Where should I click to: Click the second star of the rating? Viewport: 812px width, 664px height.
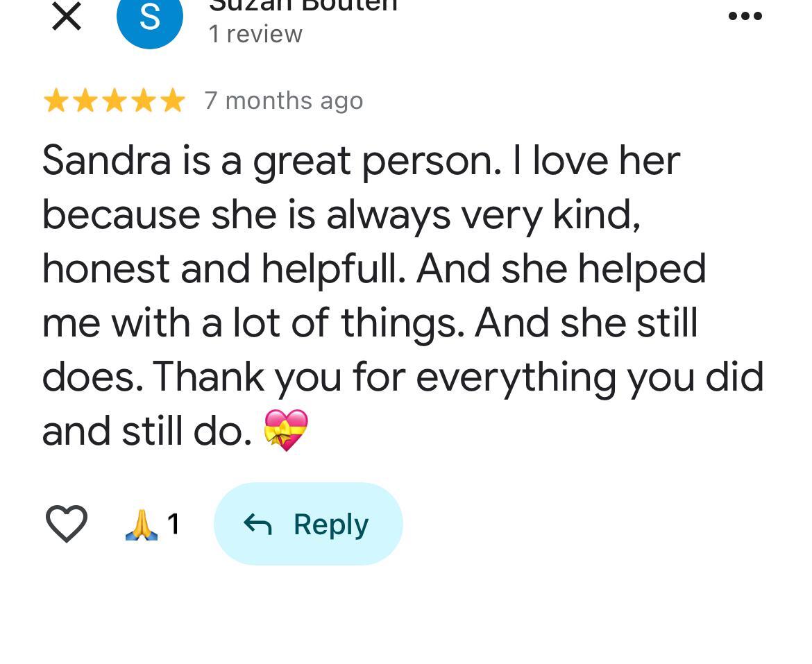(x=85, y=101)
